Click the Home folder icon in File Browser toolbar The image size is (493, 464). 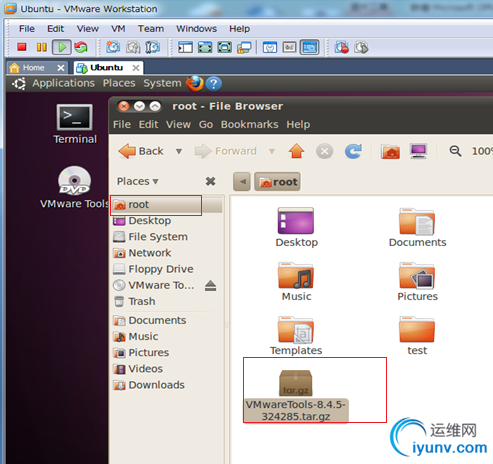tap(390, 152)
